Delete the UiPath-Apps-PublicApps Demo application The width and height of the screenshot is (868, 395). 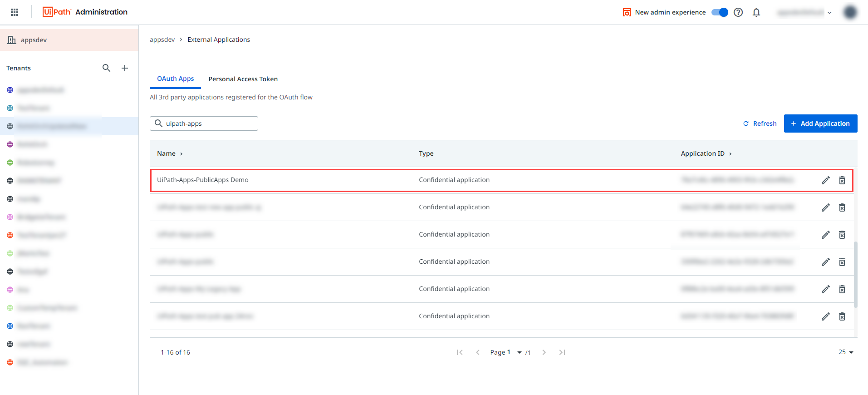coord(842,180)
